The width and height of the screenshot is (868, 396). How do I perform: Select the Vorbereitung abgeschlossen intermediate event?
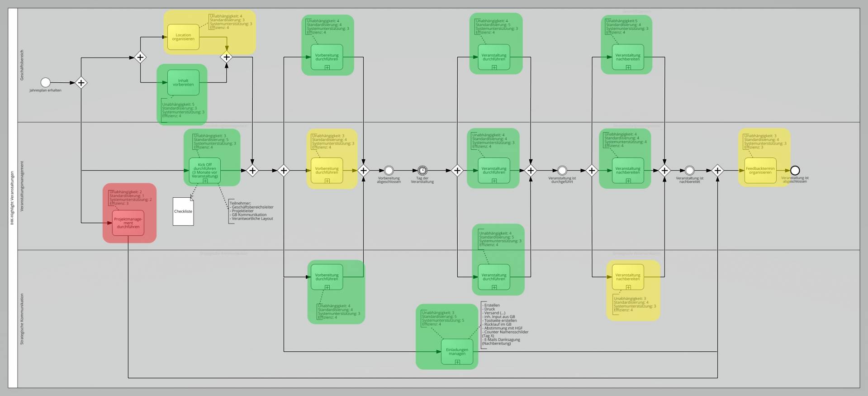coord(389,171)
